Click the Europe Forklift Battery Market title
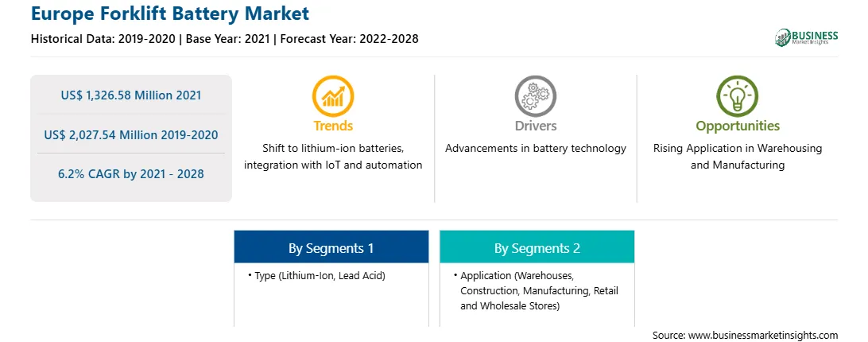 (170, 14)
